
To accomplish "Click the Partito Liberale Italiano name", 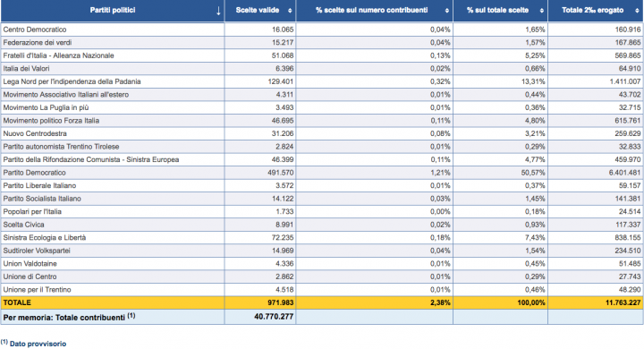I will [x=39, y=186].
